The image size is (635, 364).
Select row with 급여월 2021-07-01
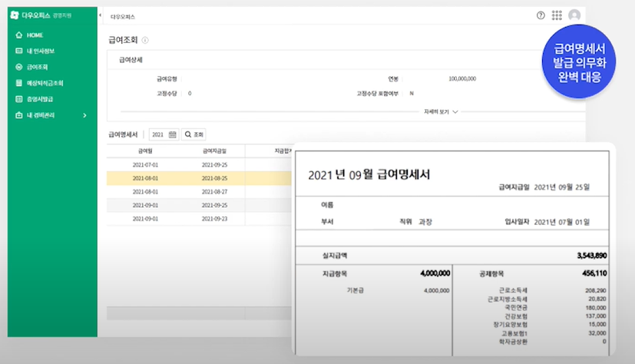click(199, 165)
